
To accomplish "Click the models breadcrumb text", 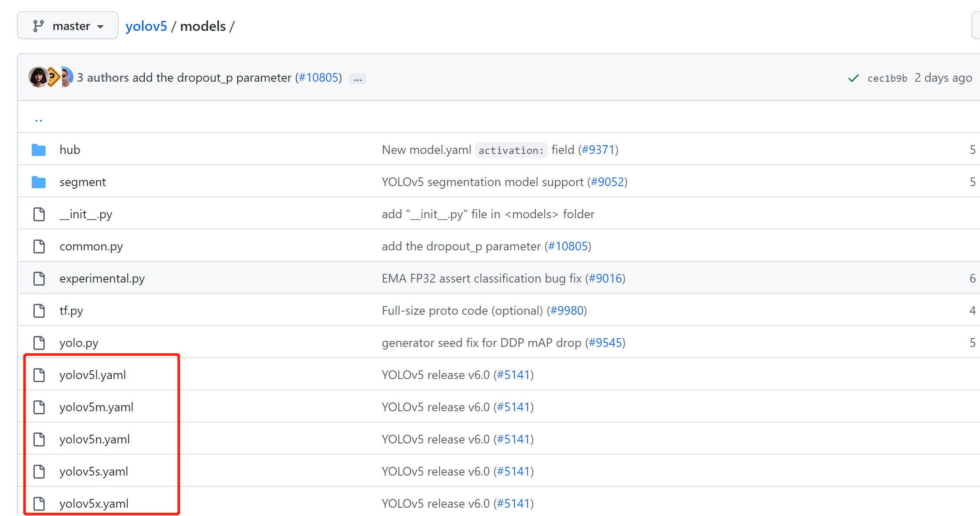I will tap(203, 26).
